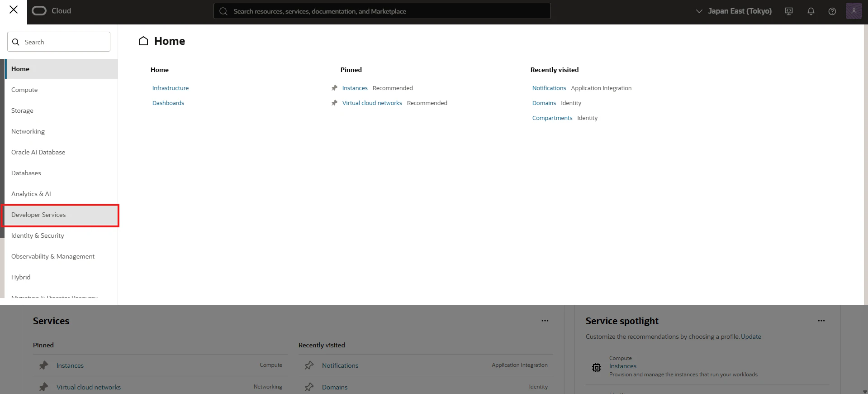Pin Domains in the Recently visited list
Image resolution: width=868 pixels, height=394 pixels.
click(x=309, y=387)
